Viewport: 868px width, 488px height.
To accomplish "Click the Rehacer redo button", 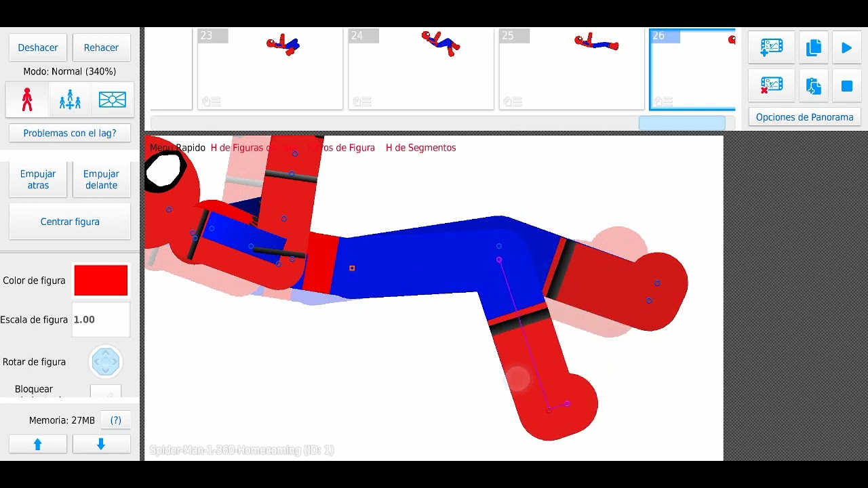I will (101, 47).
